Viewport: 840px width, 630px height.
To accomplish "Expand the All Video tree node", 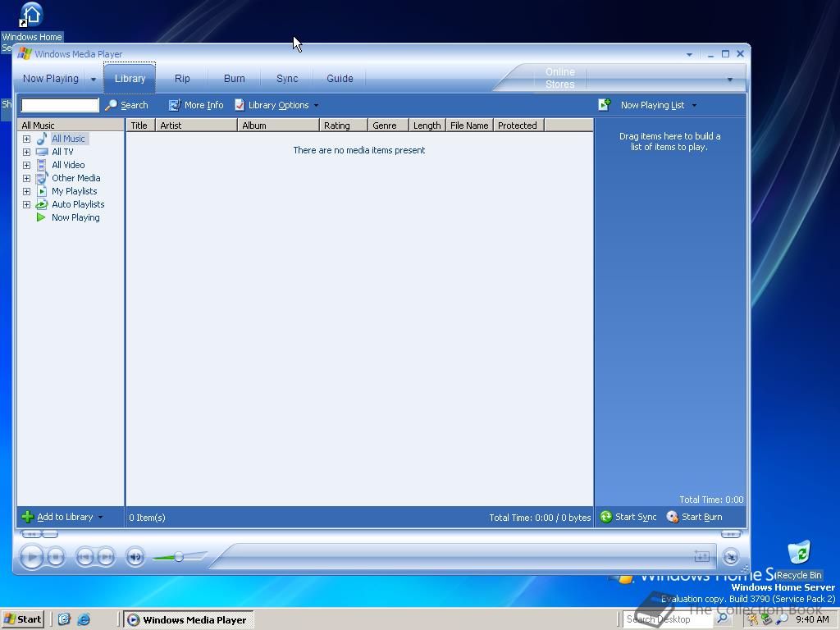I will [x=26, y=165].
